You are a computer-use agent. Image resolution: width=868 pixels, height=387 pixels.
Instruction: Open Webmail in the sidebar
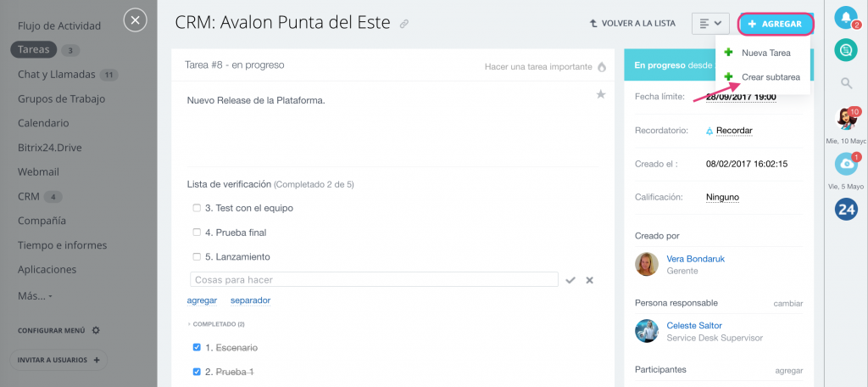(x=38, y=172)
